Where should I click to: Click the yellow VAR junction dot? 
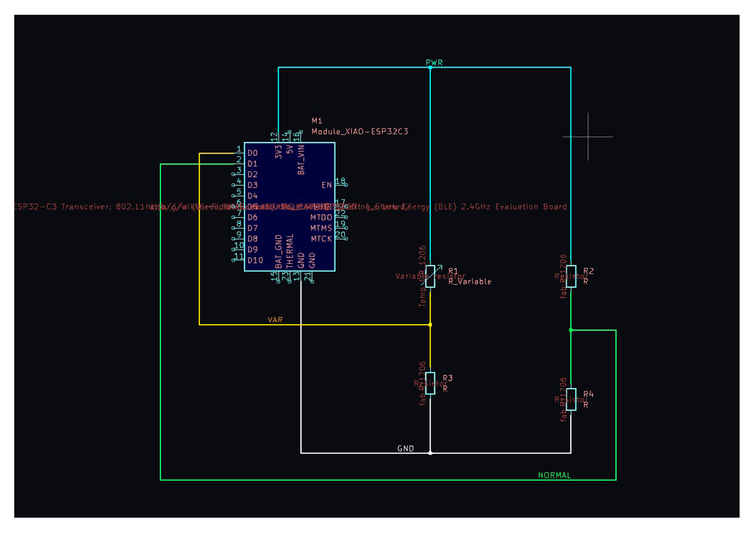[x=430, y=325]
